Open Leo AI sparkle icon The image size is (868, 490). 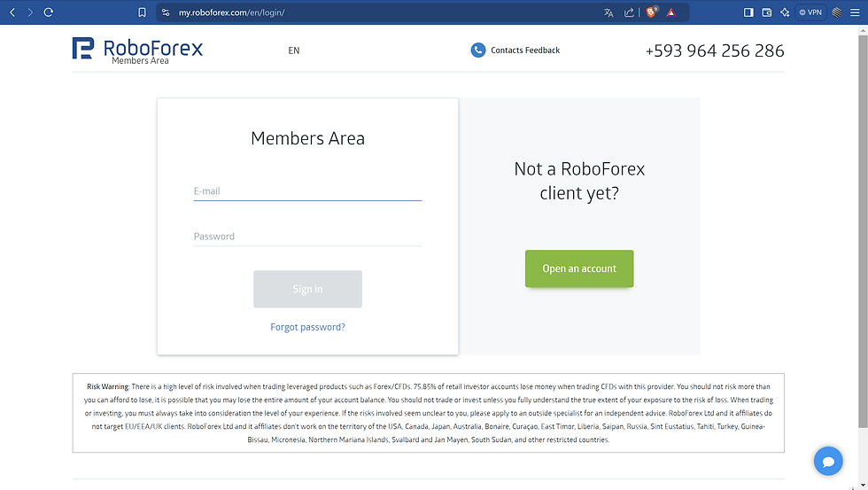click(785, 12)
